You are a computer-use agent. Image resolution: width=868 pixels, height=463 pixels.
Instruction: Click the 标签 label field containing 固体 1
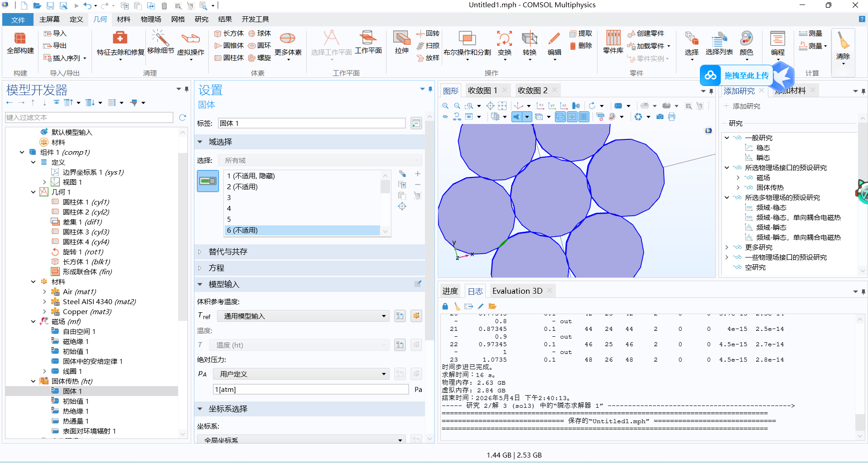tap(311, 123)
